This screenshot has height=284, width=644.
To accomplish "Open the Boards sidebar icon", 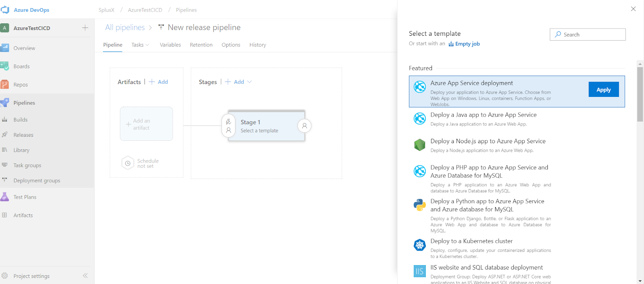I will [x=5, y=66].
